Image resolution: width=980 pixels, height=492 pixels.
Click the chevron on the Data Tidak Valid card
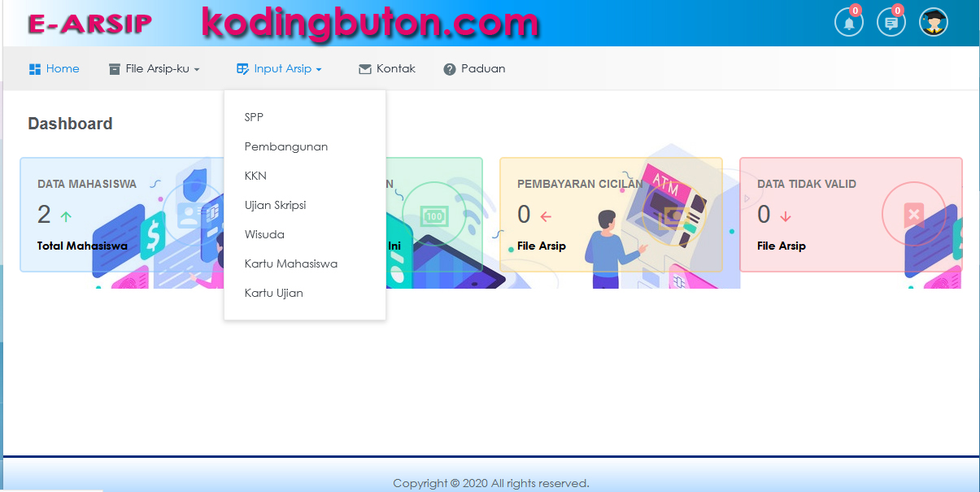(x=747, y=198)
